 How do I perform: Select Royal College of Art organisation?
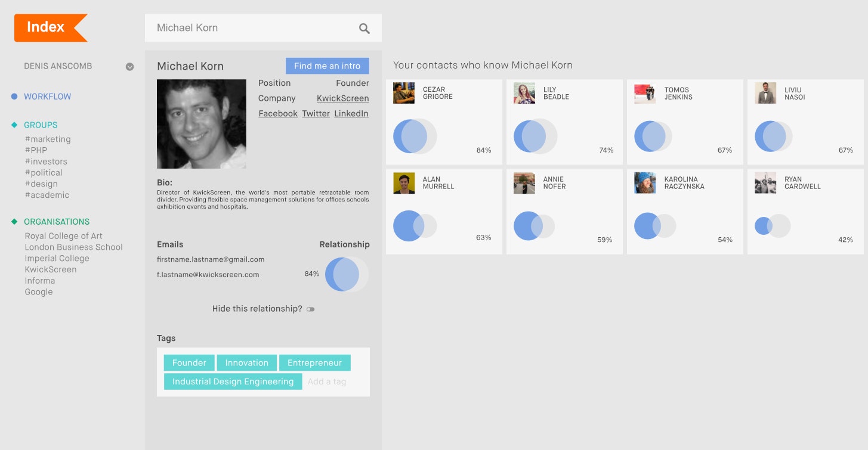(63, 236)
